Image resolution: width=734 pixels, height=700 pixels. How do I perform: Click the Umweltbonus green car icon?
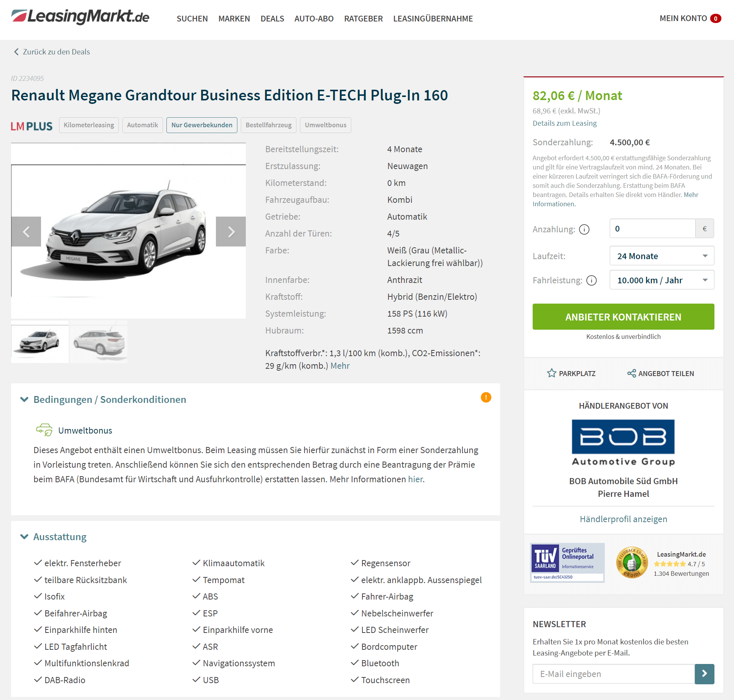point(44,430)
